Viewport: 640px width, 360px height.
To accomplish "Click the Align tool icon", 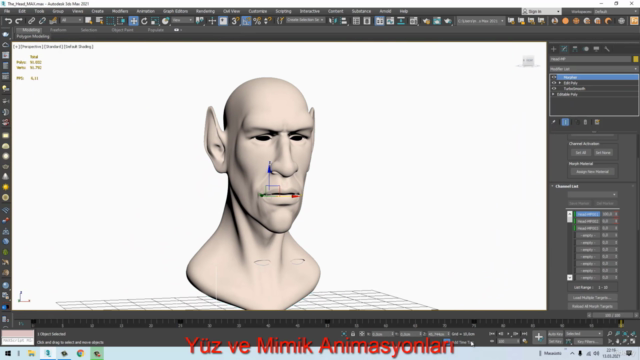I will pyautogui.click(x=344, y=21).
